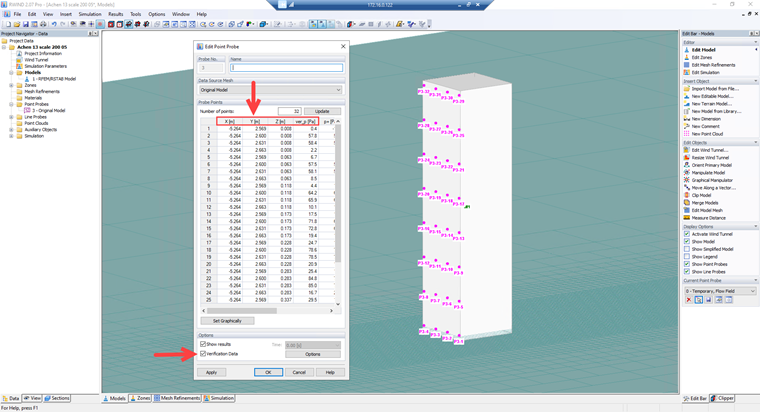The width and height of the screenshot is (760, 412).
Task: Open Data Source Mesh Original Model dropdown
Action: pyautogui.click(x=270, y=90)
